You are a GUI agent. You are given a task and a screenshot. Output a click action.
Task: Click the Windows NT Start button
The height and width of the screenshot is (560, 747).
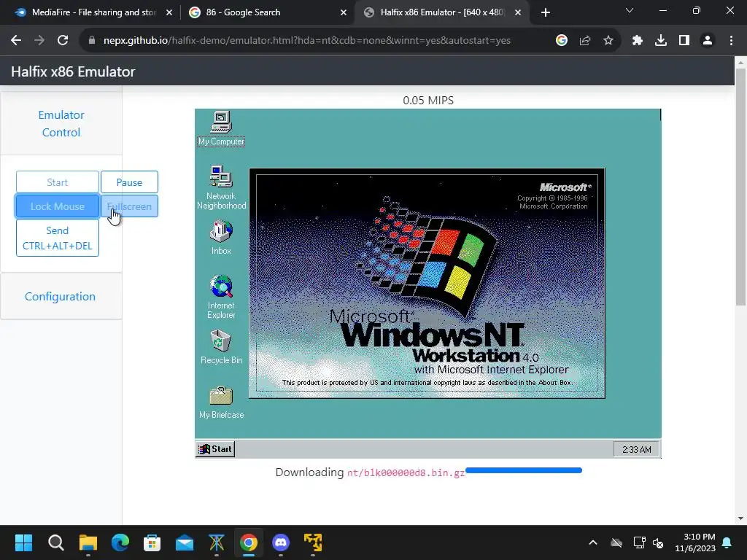215,449
